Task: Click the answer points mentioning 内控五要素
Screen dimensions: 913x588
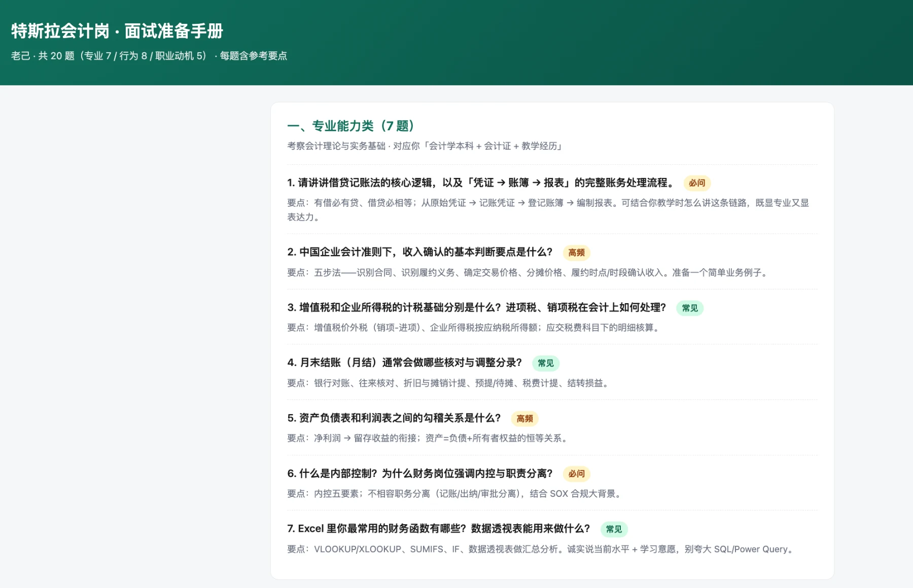Action: click(455, 494)
